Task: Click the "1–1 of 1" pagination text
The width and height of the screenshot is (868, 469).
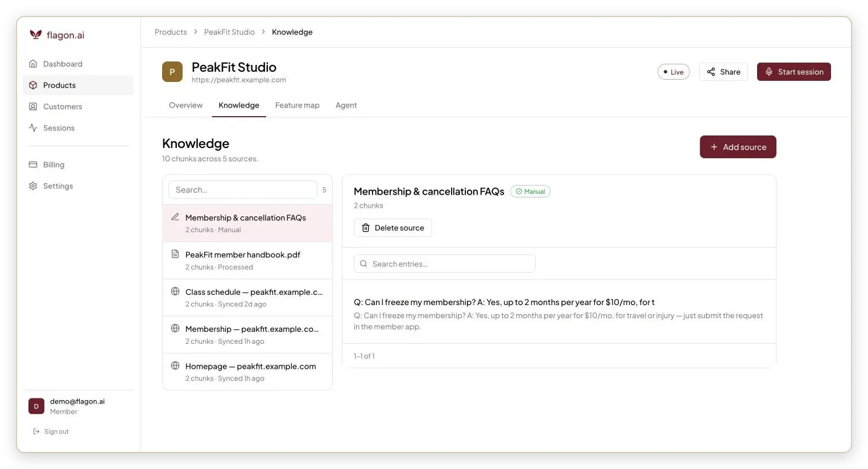Action: tap(364, 356)
